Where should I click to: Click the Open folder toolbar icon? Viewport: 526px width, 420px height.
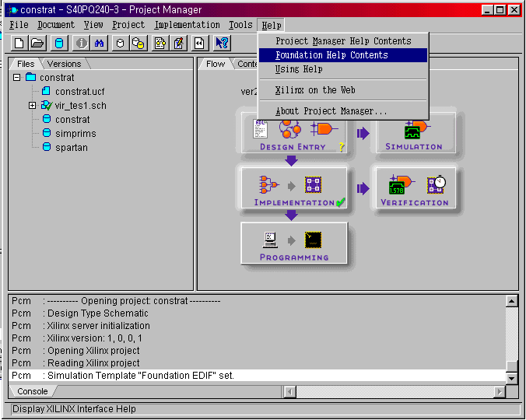[37, 44]
